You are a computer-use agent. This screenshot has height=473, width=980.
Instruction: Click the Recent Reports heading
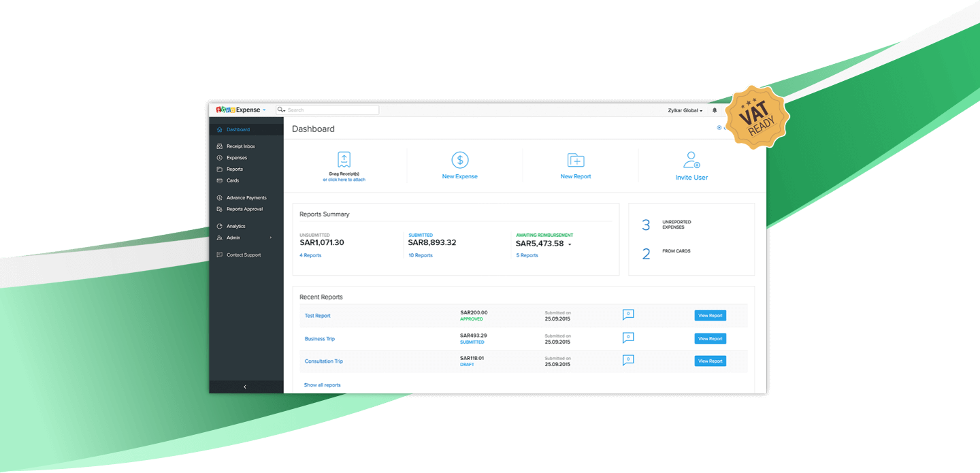point(321,297)
